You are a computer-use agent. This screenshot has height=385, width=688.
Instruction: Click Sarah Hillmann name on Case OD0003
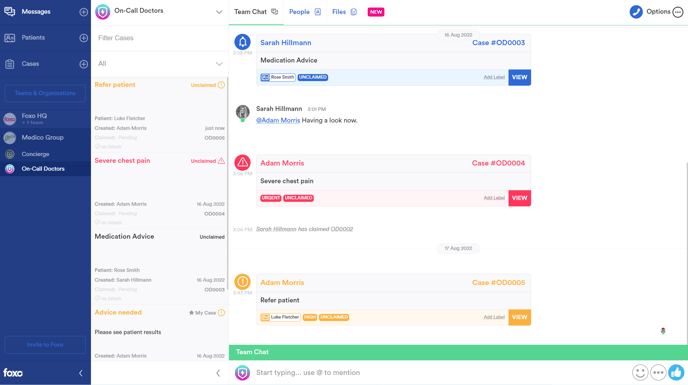286,43
